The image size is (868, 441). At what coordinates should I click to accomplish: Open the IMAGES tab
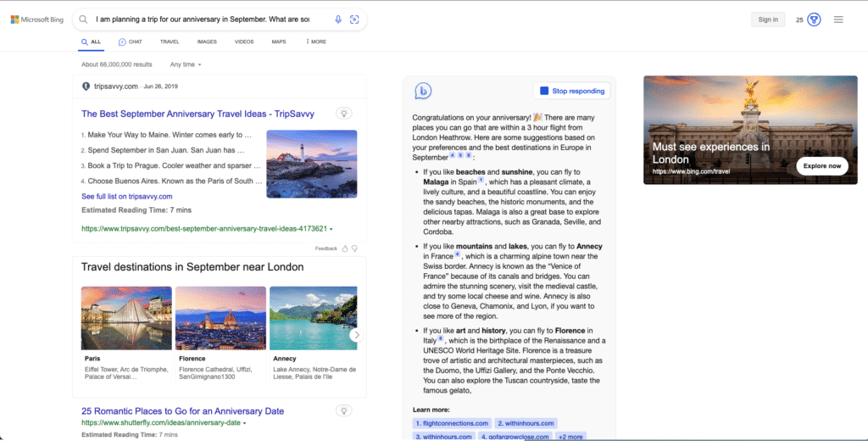207,42
